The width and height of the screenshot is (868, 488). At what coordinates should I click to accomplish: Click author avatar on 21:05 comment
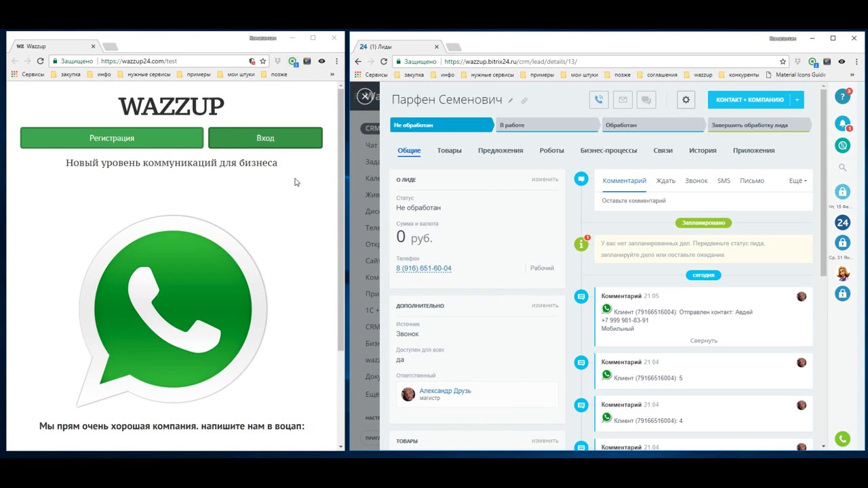tap(802, 296)
